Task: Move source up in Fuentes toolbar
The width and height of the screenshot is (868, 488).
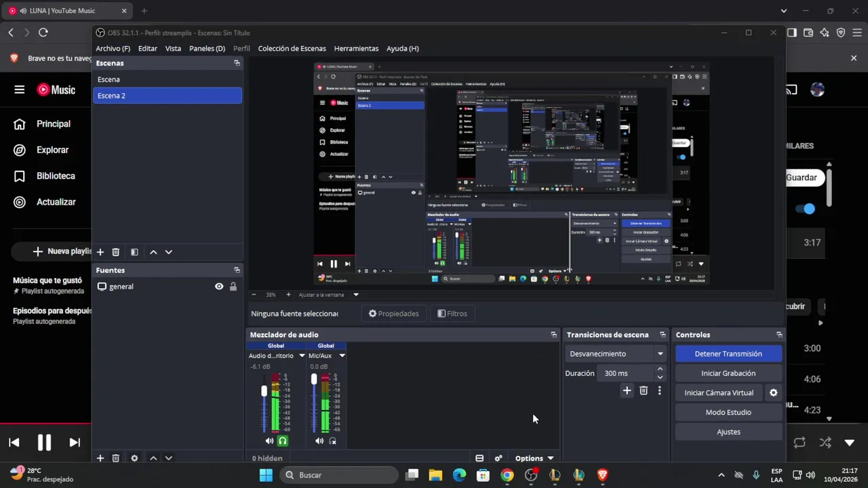Action: pyautogui.click(x=153, y=458)
